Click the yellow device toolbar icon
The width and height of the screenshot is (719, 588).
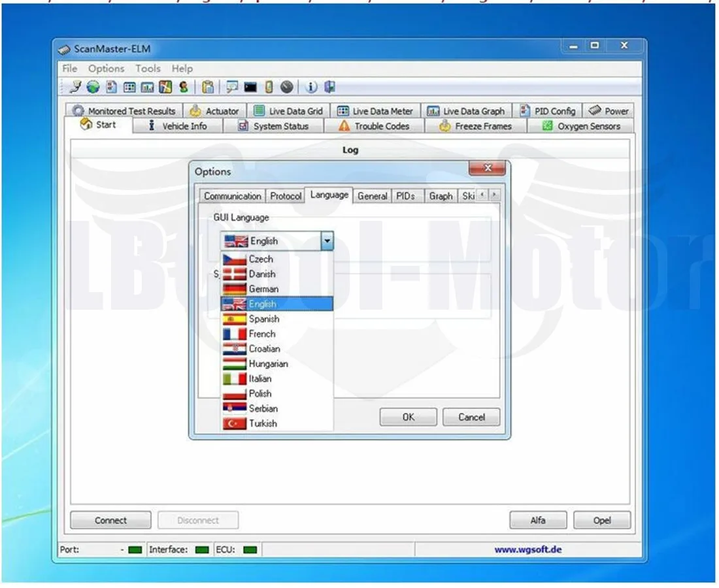pos(269,87)
